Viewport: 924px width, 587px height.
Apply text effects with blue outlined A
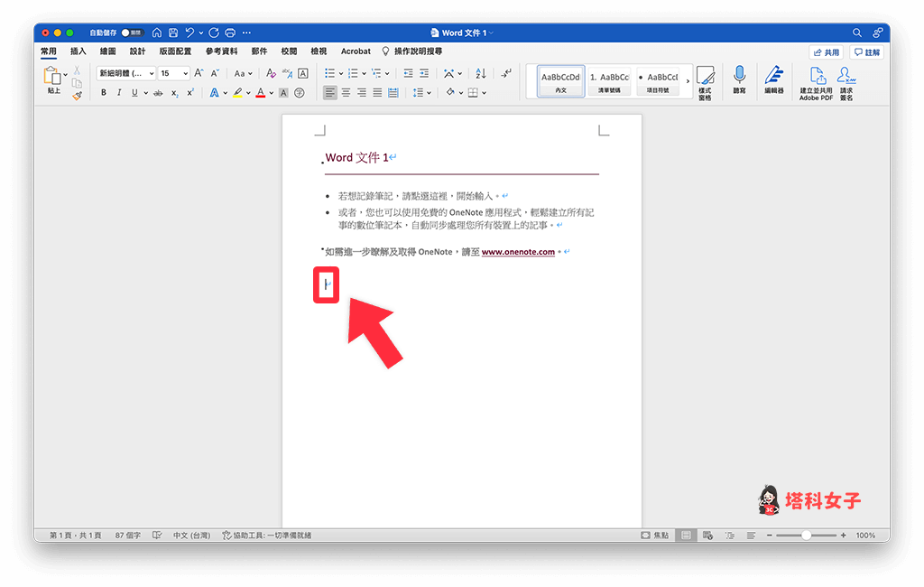(x=214, y=93)
